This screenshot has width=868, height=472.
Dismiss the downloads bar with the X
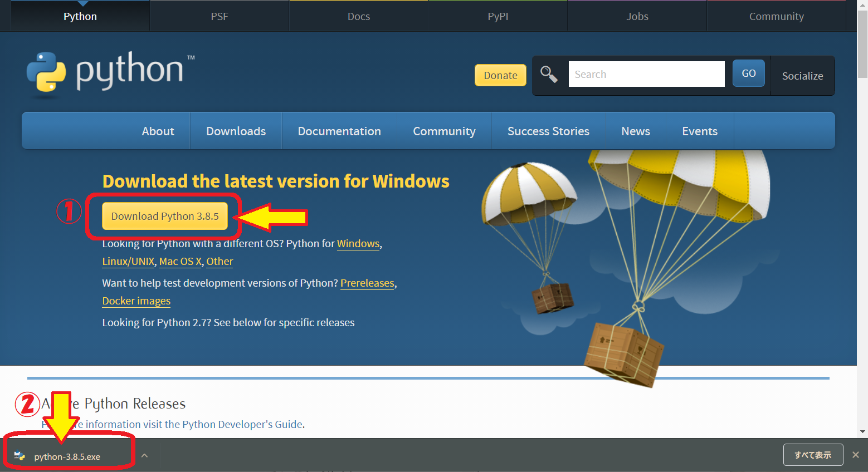pos(856,455)
